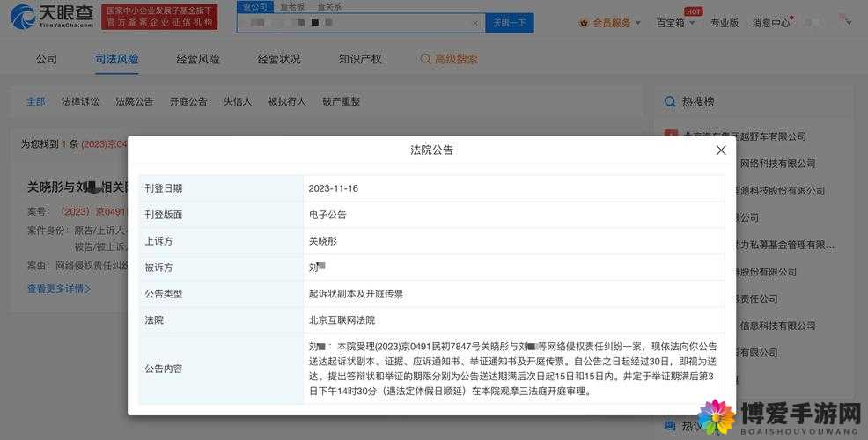868x440 pixels.
Task: Open the 司法风险 navigation tab
Action: tap(117, 59)
